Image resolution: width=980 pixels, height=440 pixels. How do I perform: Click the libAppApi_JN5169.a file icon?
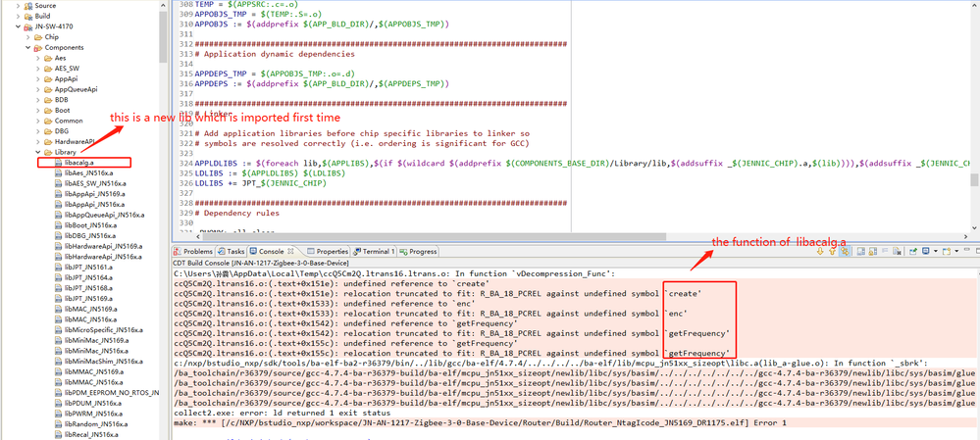tap(58, 194)
